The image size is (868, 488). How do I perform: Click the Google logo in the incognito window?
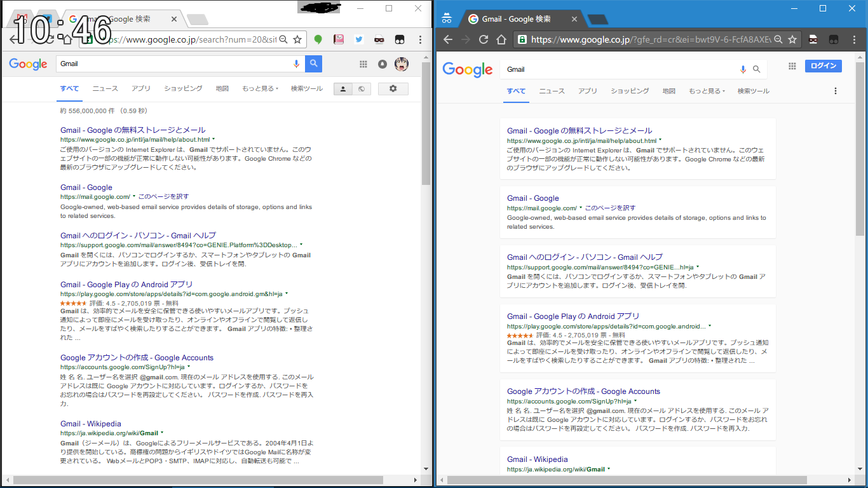[468, 69]
